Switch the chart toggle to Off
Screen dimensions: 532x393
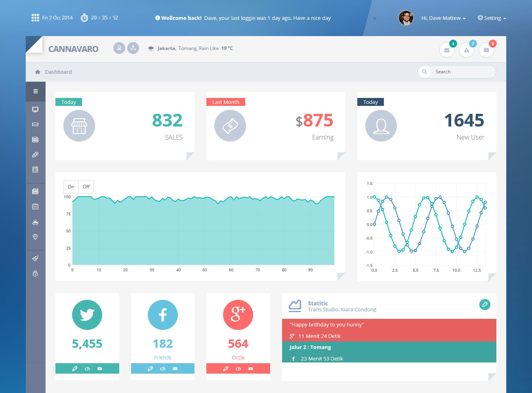(86, 187)
